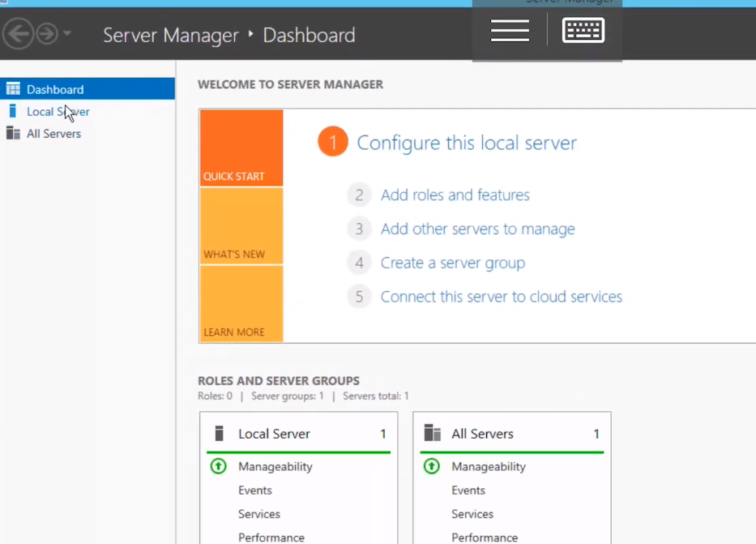The height and width of the screenshot is (544, 756).
Task: Select Dashboard in the left navigation
Action: click(x=54, y=89)
